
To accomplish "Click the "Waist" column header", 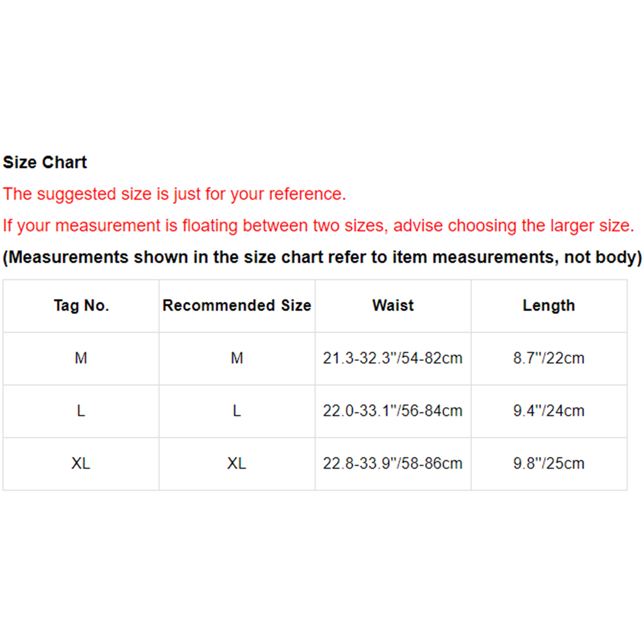I will 393,305.
